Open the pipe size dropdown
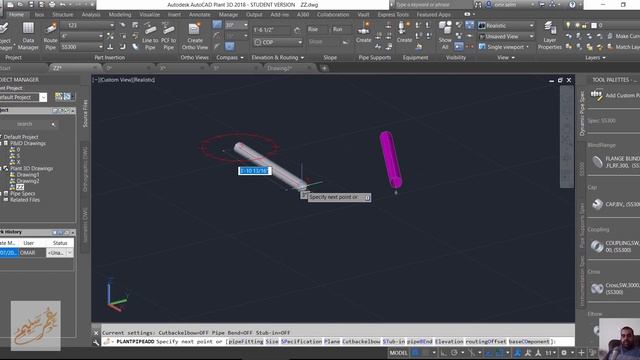Viewport: 640px width, 360px height. coord(101,36)
